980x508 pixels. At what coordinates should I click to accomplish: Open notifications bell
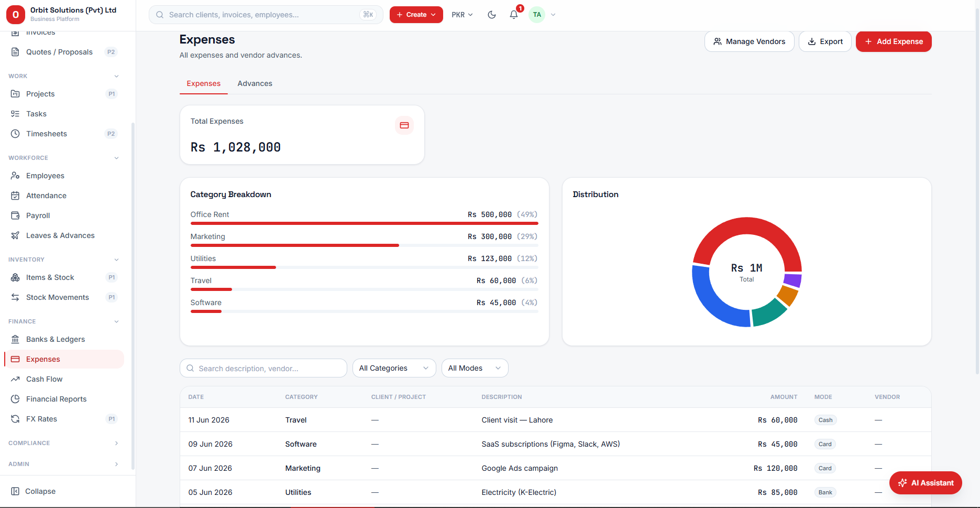point(514,15)
